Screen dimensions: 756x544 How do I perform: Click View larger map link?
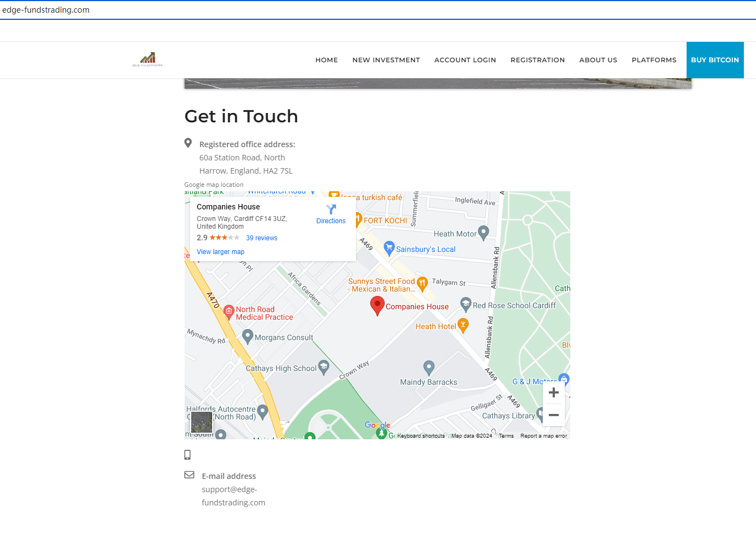tap(220, 252)
